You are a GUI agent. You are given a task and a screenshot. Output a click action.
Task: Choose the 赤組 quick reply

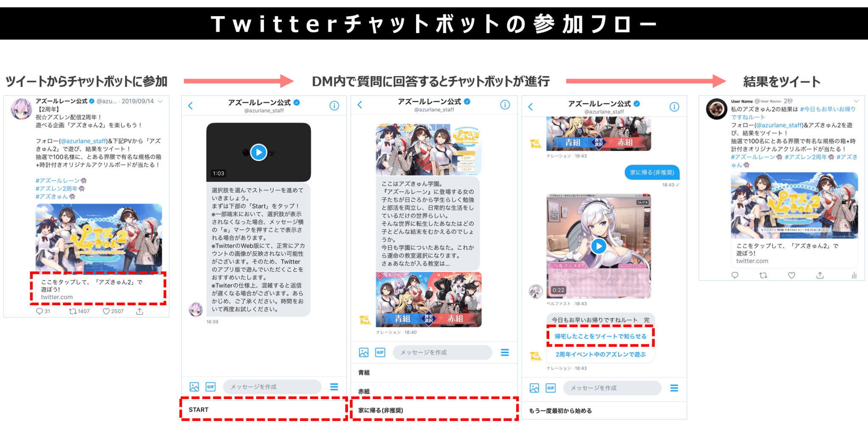434,391
